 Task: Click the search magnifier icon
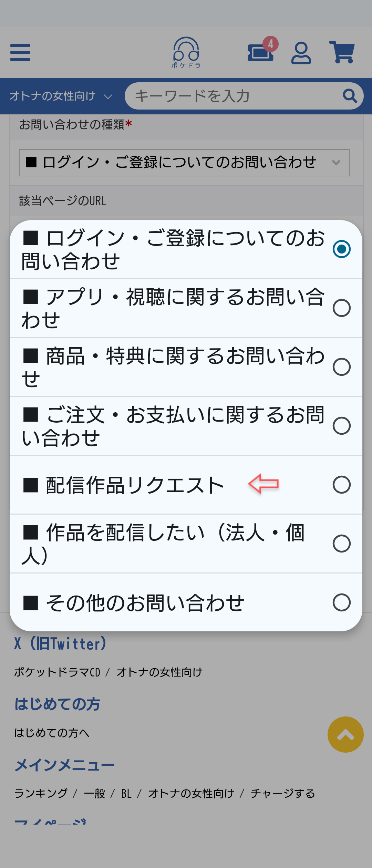tap(350, 96)
